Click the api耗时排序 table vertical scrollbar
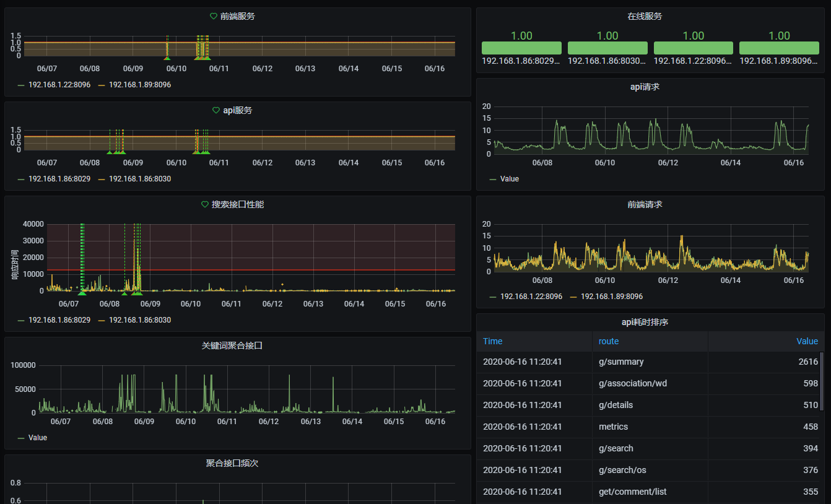 [822, 380]
